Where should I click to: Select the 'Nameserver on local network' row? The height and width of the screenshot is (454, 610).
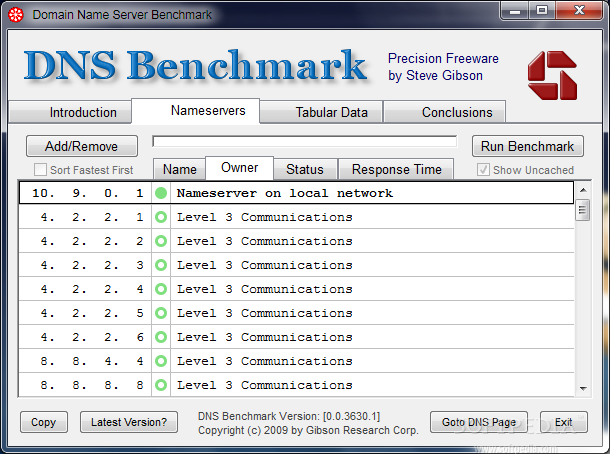(296, 193)
